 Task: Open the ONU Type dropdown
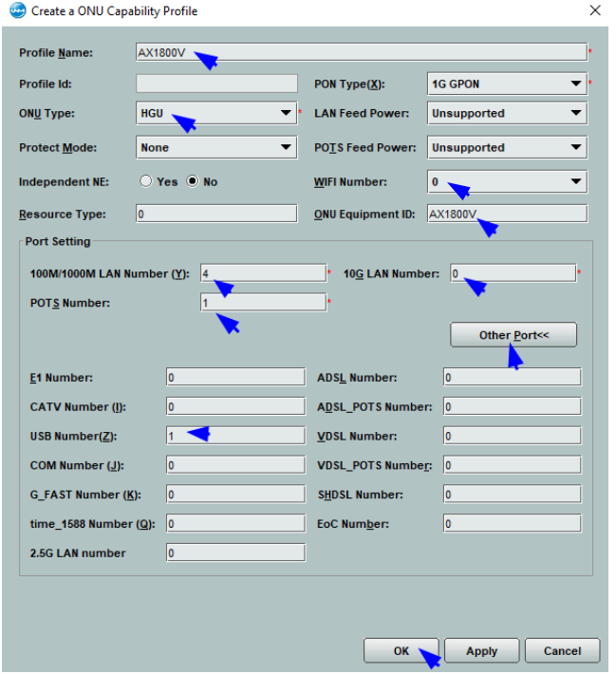(x=216, y=113)
